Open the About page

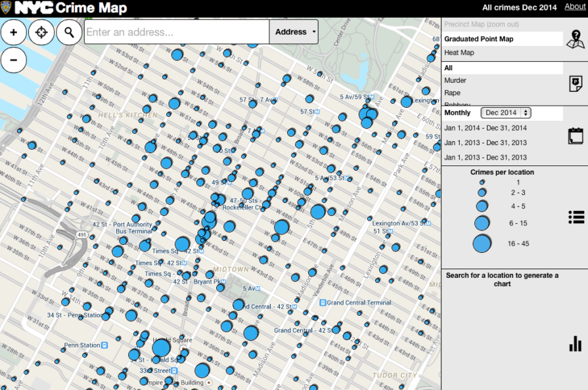tap(575, 7)
